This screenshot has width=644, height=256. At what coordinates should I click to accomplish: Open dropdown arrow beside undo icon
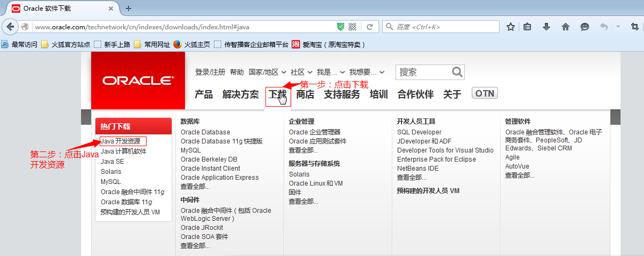[618, 27]
